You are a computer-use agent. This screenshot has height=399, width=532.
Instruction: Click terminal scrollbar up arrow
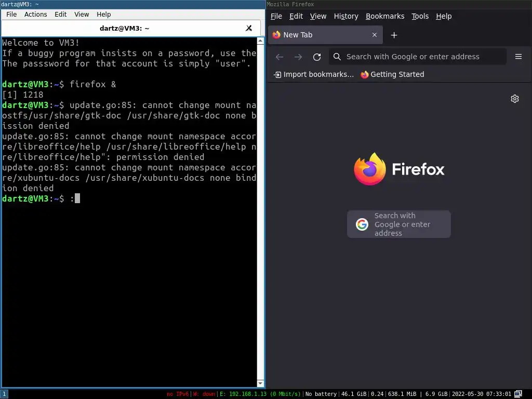coord(260,41)
